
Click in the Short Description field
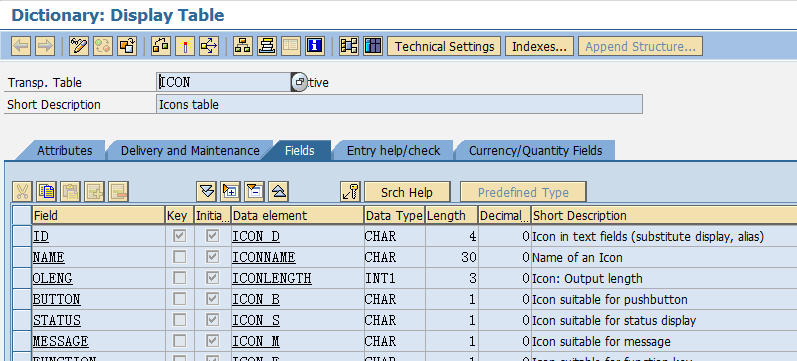[400, 104]
